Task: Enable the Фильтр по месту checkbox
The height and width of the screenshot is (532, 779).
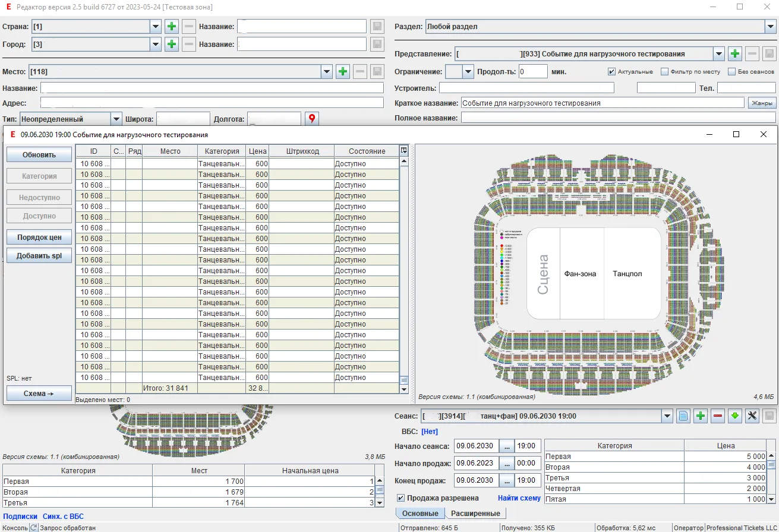Action: pos(665,72)
